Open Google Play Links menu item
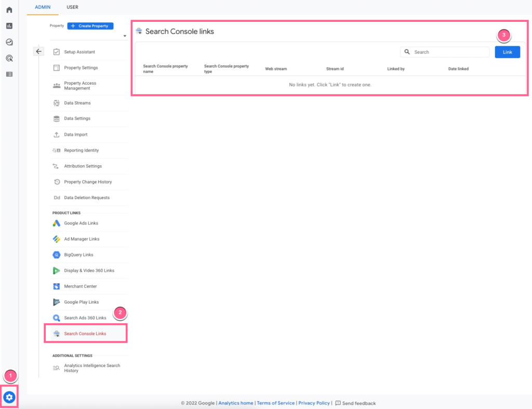The width and height of the screenshot is (532, 409). click(x=89, y=302)
